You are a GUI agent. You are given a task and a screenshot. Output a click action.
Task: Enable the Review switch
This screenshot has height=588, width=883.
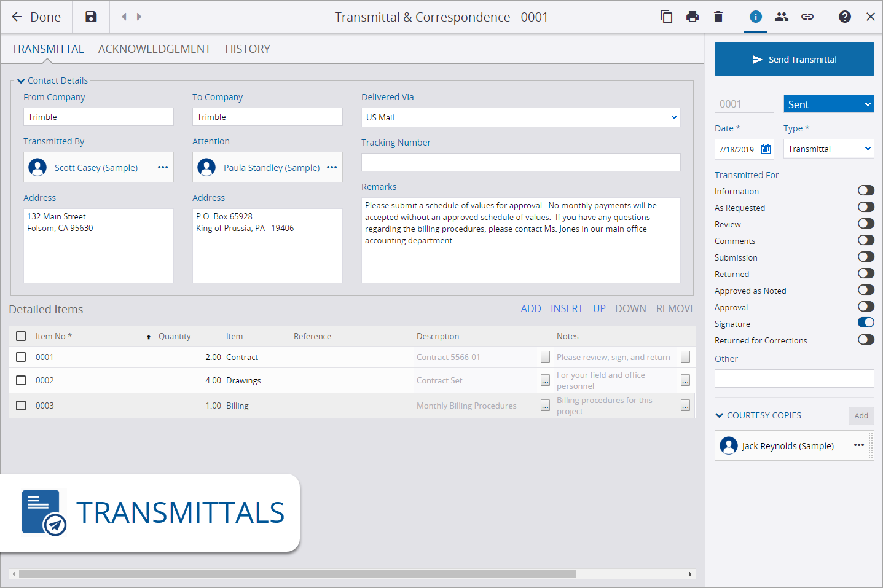tap(866, 224)
